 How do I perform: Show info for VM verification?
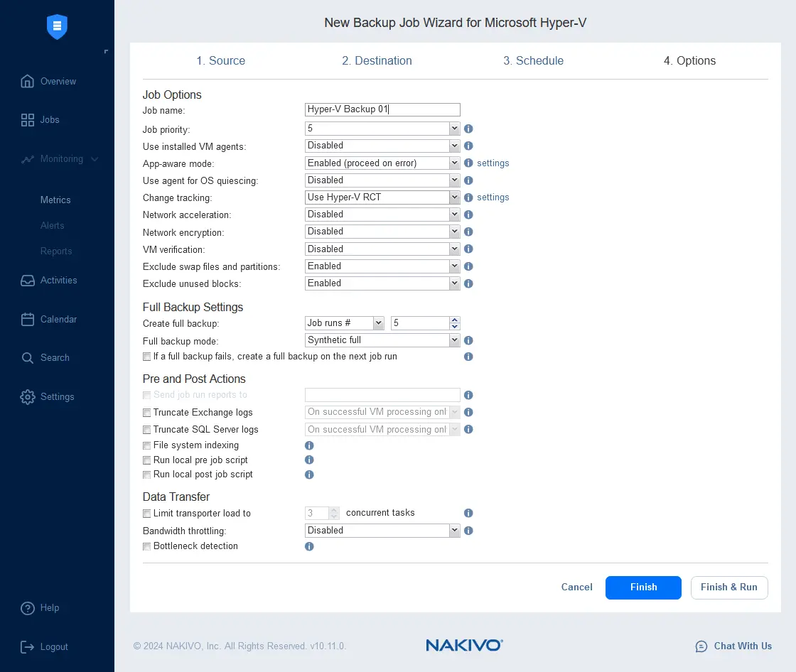468,249
